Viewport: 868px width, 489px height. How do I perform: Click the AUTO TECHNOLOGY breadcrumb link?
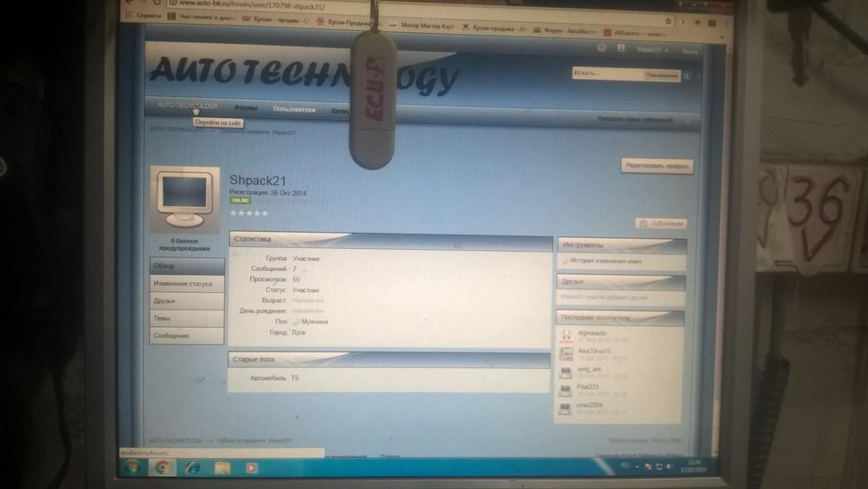(178, 129)
